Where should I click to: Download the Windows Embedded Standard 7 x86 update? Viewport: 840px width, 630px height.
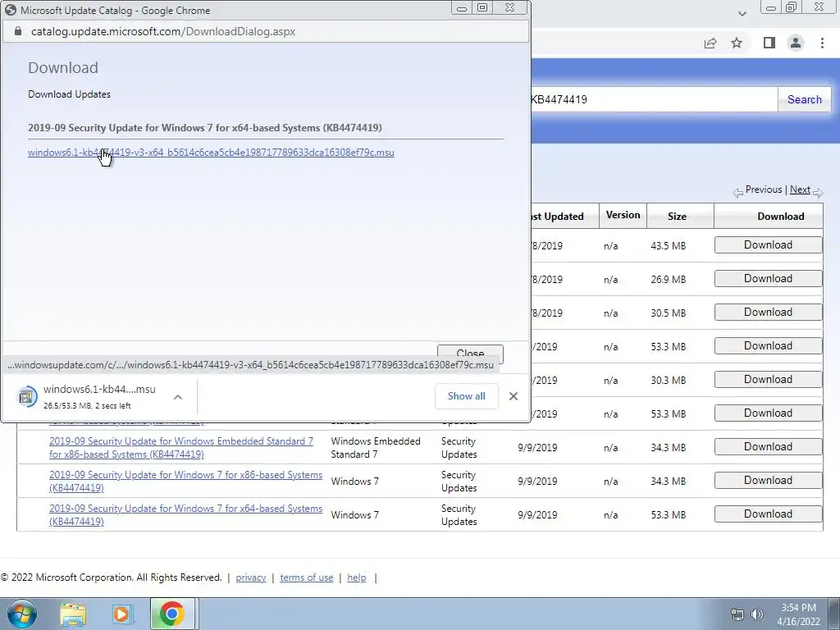768,447
